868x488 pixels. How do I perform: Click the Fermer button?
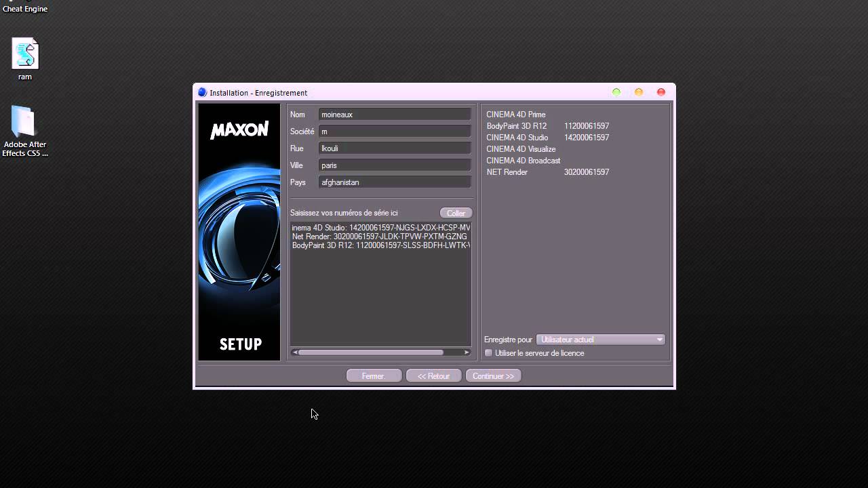pyautogui.click(x=374, y=376)
